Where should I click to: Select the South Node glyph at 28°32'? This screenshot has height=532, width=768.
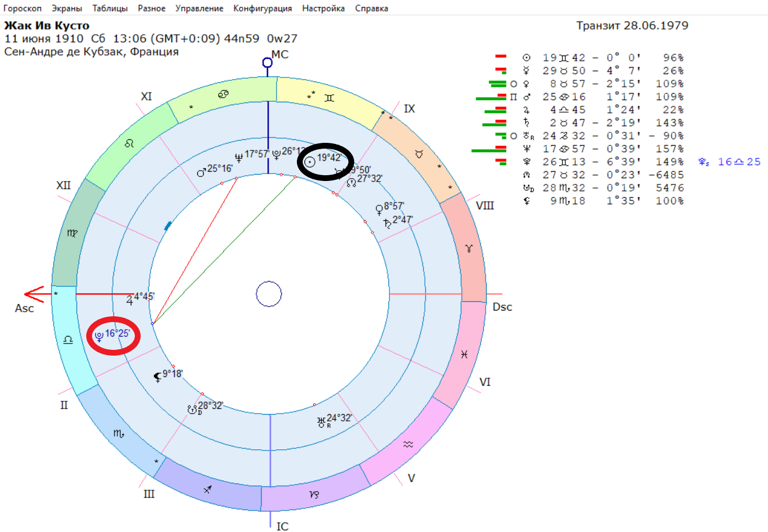(193, 409)
